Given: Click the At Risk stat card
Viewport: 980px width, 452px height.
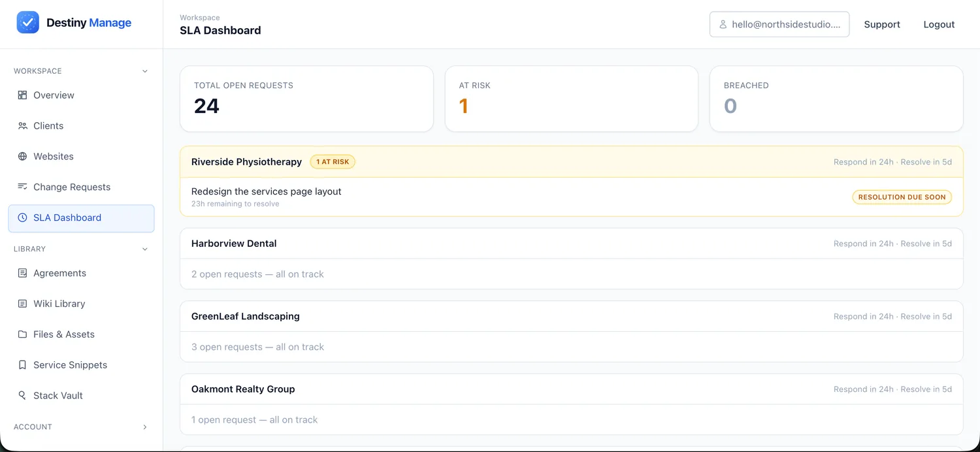Looking at the screenshot, I should 572,99.
